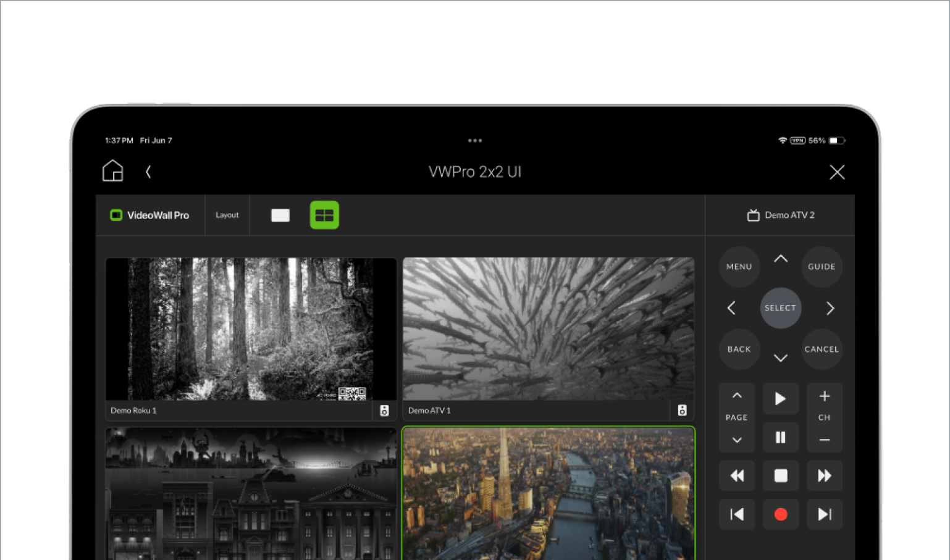
Task: Tap the Home icon
Action: (112, 171)
